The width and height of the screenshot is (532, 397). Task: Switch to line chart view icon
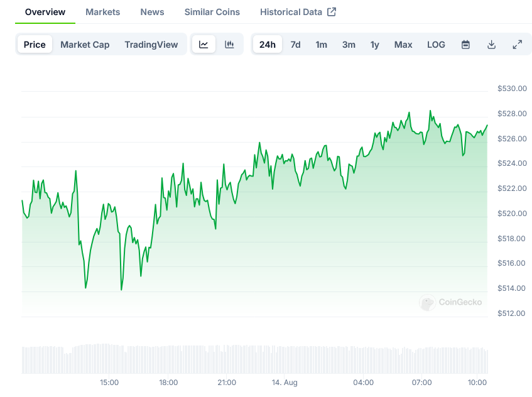[204, 45]
